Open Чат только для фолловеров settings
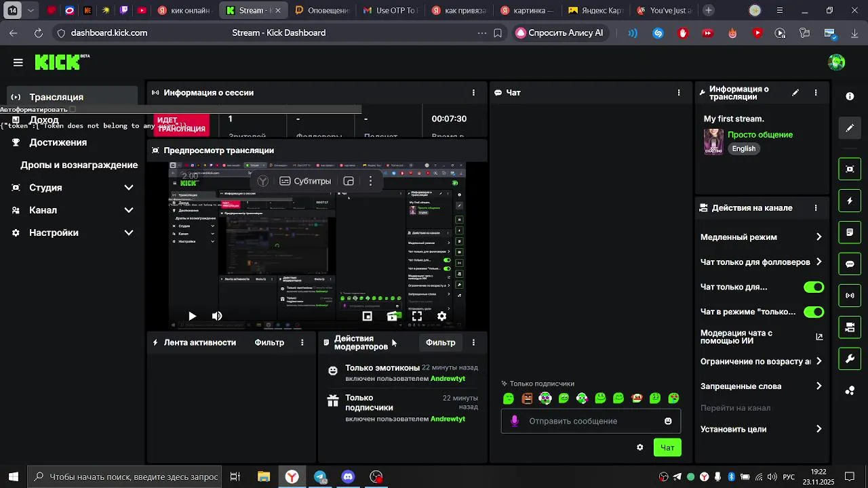868x488 pixels. point(762,262)
